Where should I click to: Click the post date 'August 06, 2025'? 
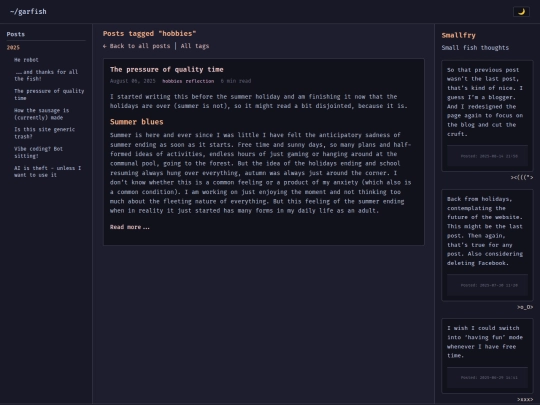click(133, 81)
